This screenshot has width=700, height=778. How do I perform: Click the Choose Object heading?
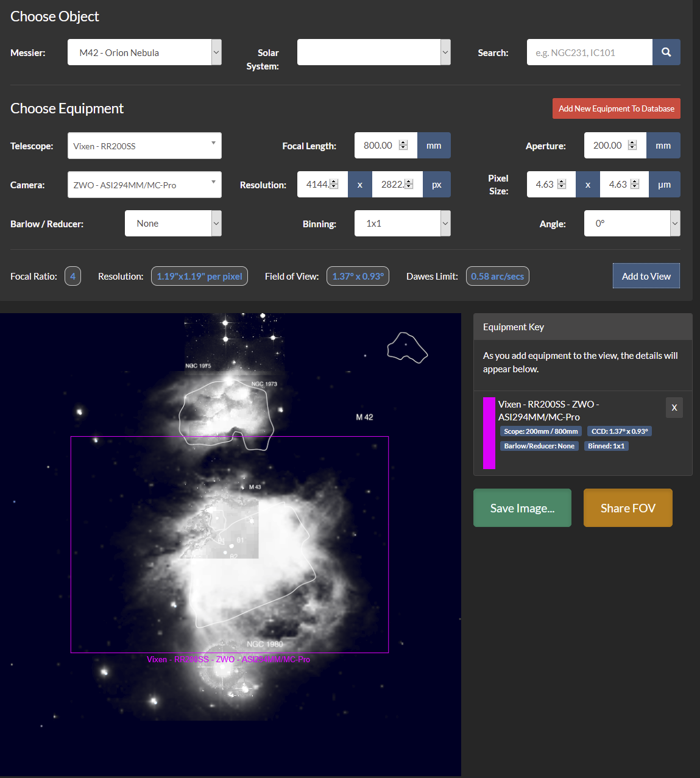point(55,16)
